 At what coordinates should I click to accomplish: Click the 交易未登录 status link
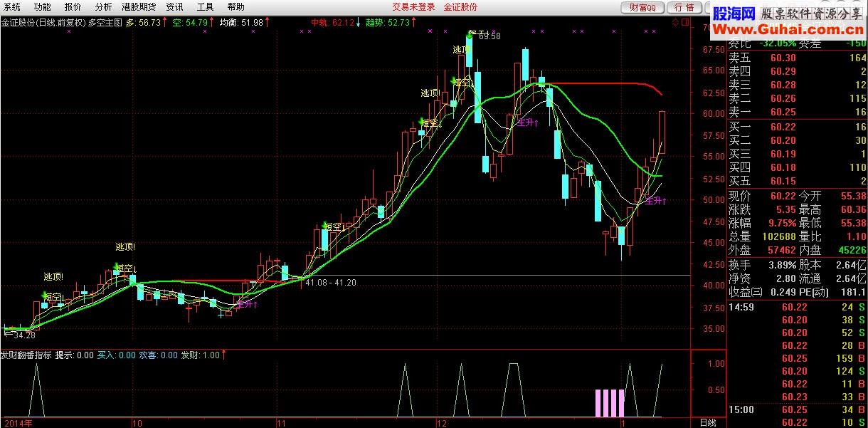pyautogui.click(x=413, y=6)
